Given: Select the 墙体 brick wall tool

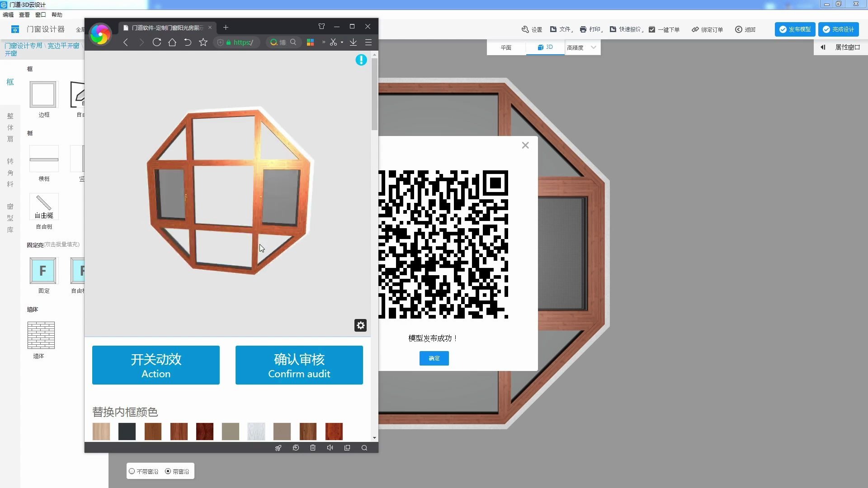Looking at the screenshot, I should [41, 335].
